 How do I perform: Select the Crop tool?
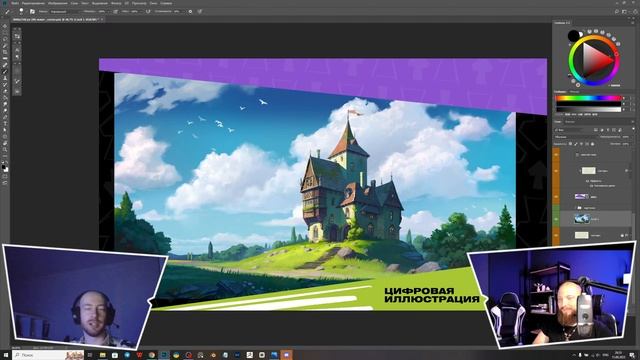(x=5, y=52)
